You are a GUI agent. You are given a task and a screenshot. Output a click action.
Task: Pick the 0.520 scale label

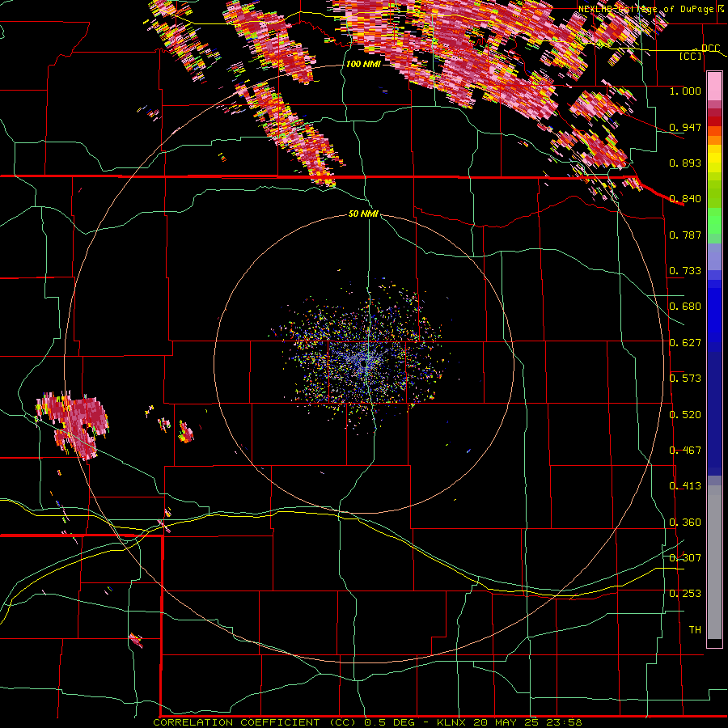pos(685,415)
